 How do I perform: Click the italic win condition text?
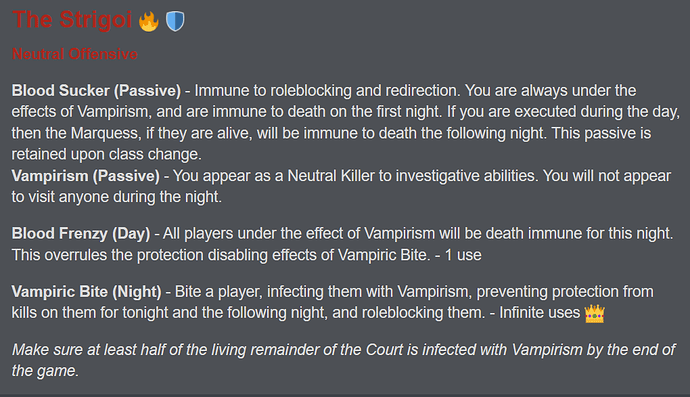point(343,360)
